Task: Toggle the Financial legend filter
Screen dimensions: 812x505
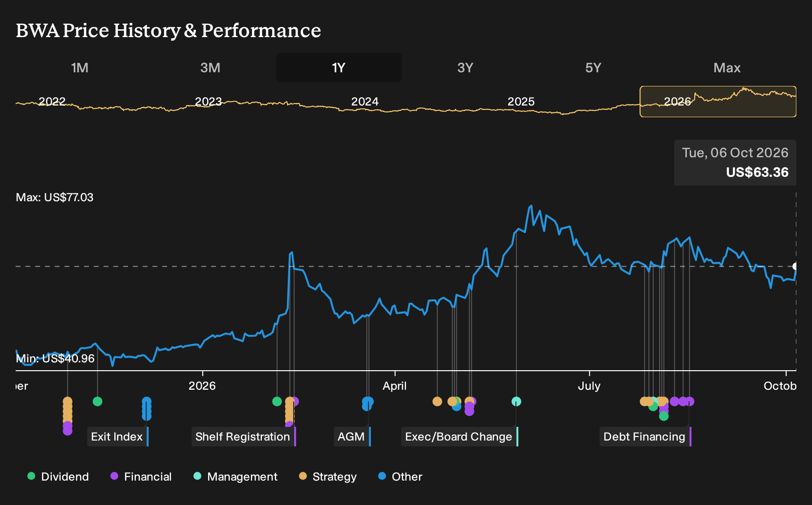Action: [141, 477]
